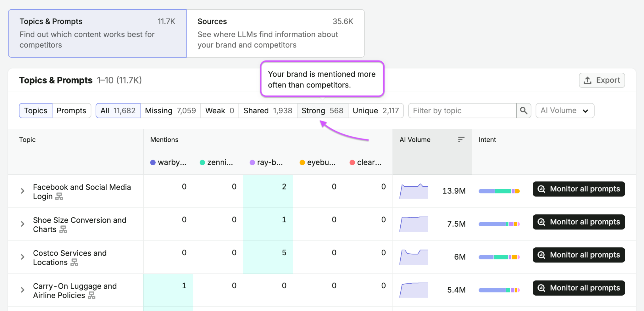This screenshot has height=311, width=644.
Task: Select the Weak 0 filter
Action: (220, 111)
